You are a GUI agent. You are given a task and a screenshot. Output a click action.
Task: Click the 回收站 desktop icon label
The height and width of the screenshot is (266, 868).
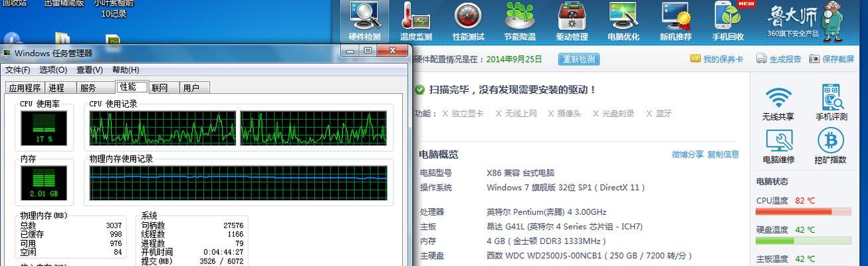click(x=15, y=3)
